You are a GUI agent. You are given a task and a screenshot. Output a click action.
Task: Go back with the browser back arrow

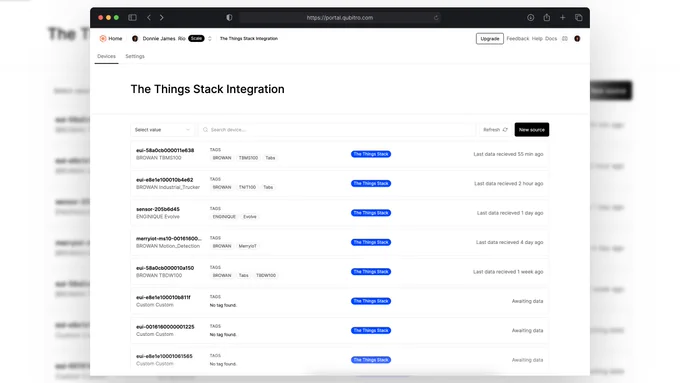click(149, 17)
